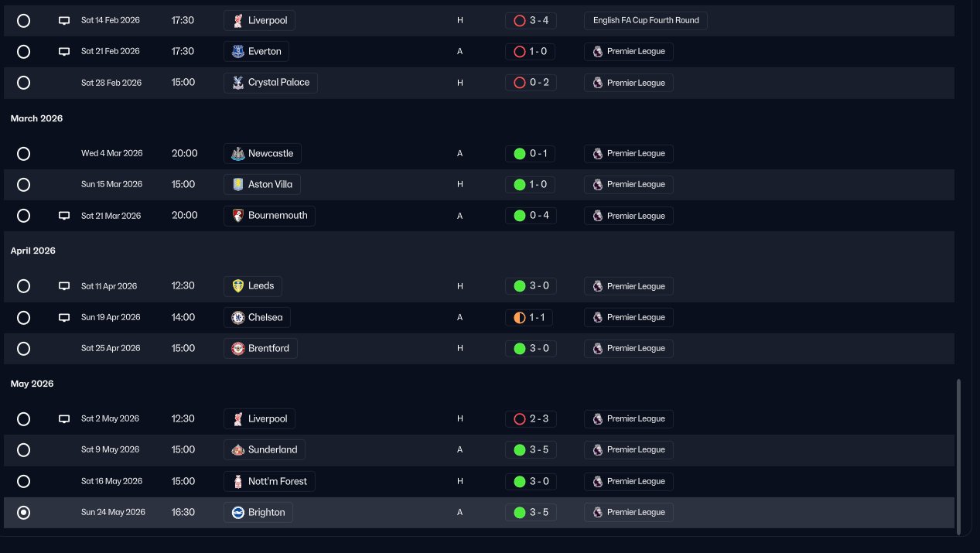Click the vertical scrollbar thumb
The height and width of the screenshot is (553, 980).
coord(959,452)
